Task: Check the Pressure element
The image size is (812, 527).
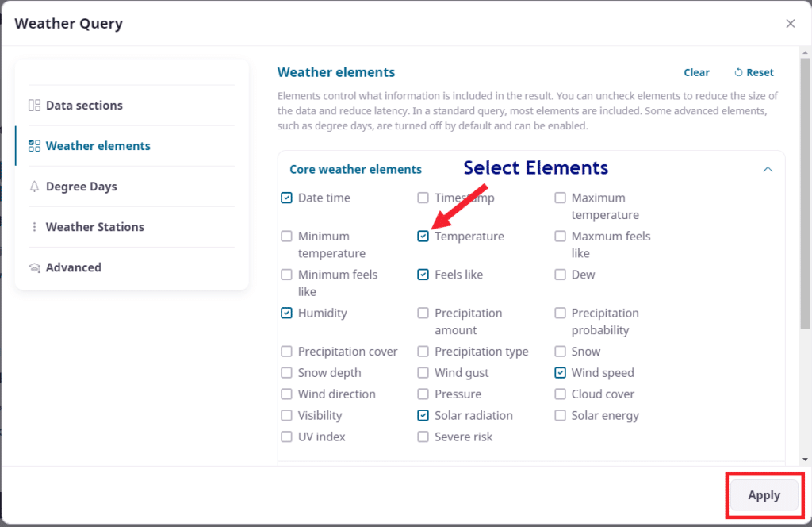Action: tap(423, 394)
